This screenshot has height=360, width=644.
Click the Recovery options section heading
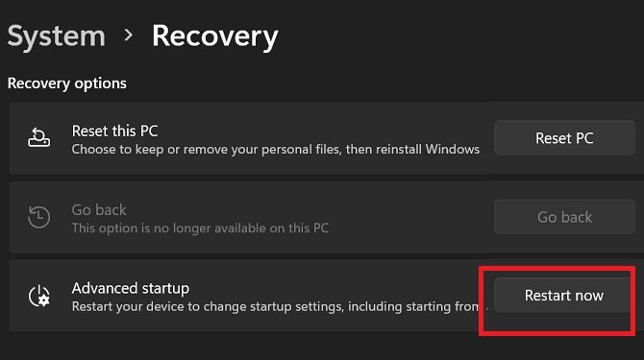tap(67, 84)
